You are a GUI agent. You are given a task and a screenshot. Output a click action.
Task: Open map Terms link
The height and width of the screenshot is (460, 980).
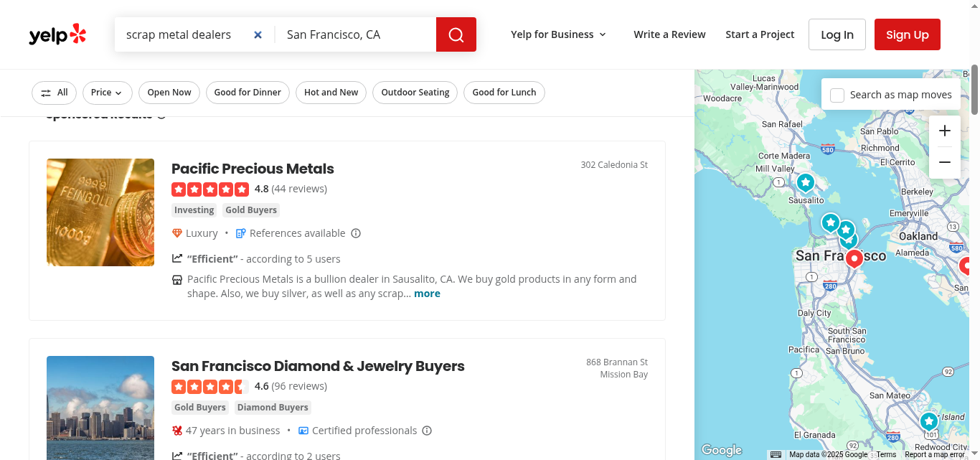886,454
